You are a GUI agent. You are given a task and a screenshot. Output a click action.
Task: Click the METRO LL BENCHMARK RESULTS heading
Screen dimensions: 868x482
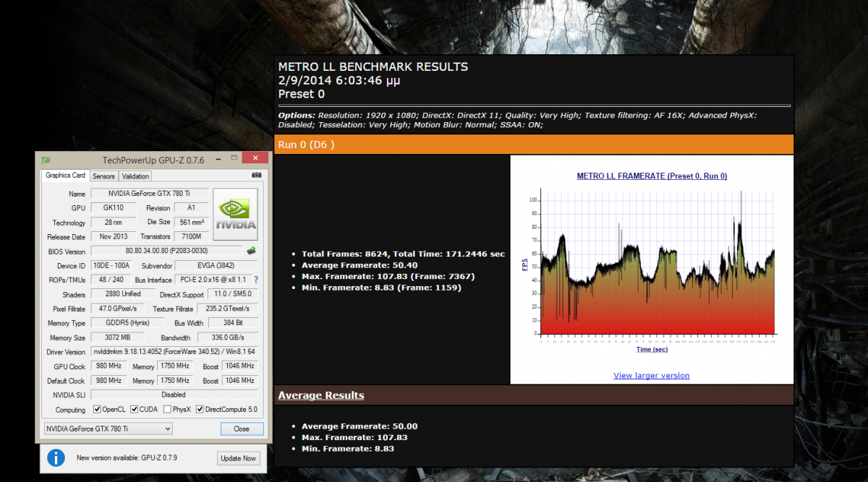point(373,67)
